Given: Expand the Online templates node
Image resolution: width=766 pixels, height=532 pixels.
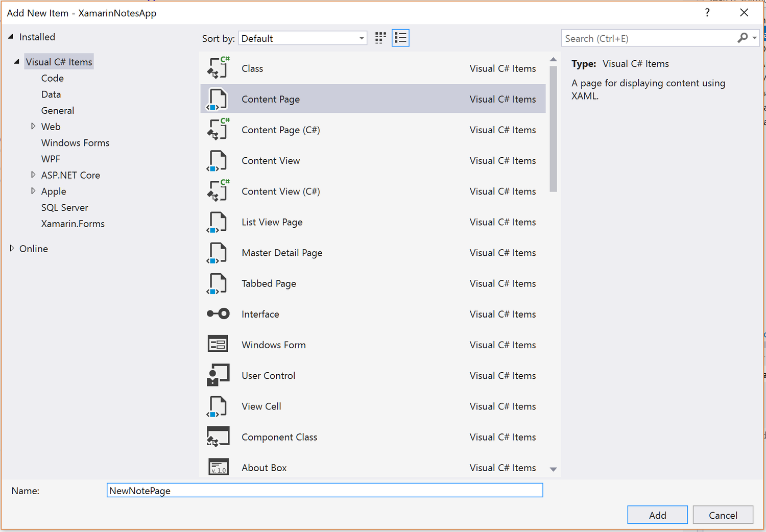Looking at the screenshot, I should pyautogui.click(x=12, y=249).
